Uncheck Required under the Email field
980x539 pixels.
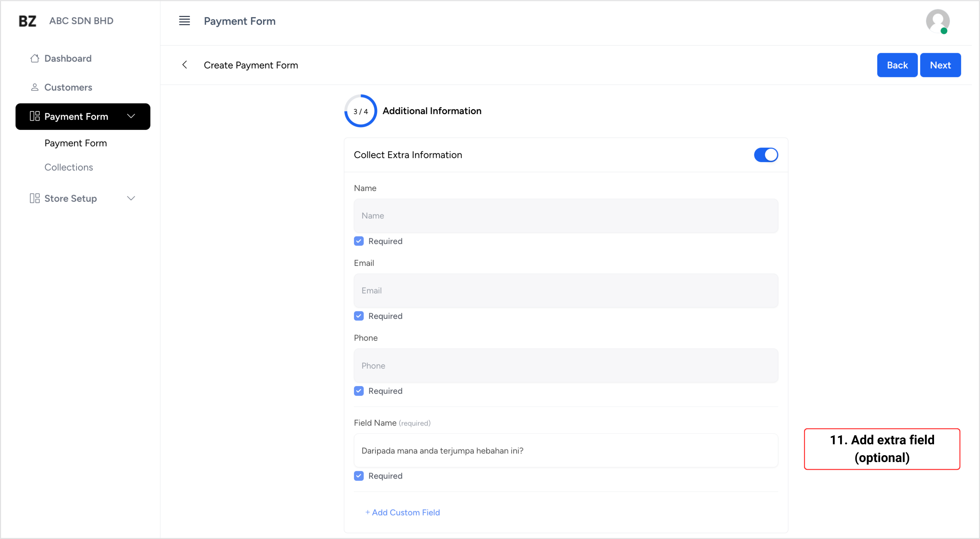[359, 316]
